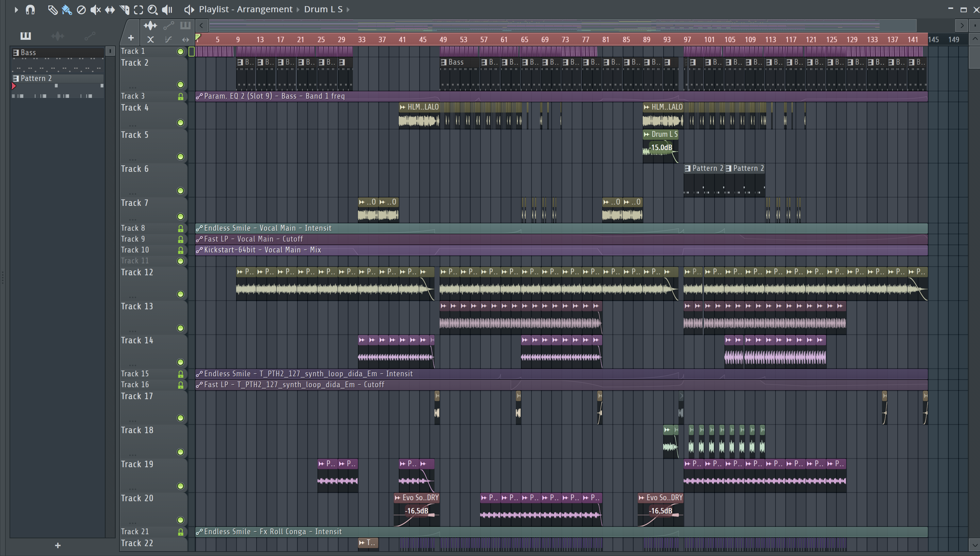Focus audio clips waveform icon
Viewport: 980px width, 556px height.
(150, 26)
